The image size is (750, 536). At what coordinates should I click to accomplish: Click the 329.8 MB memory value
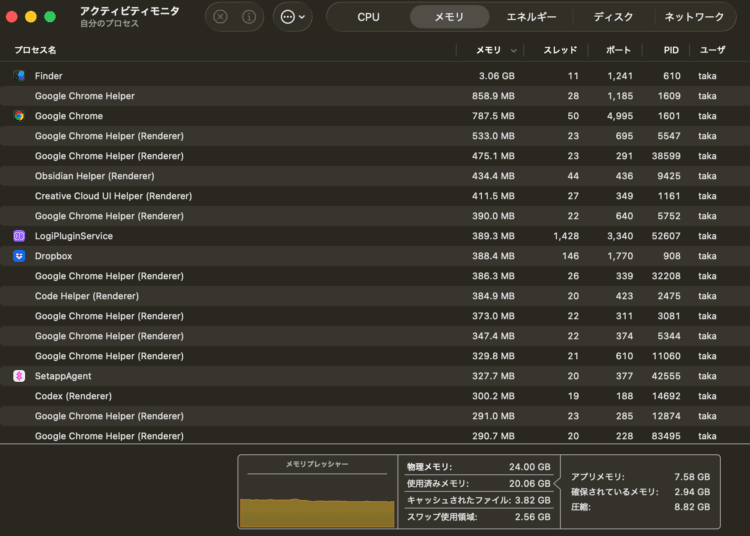pos(493,356)
